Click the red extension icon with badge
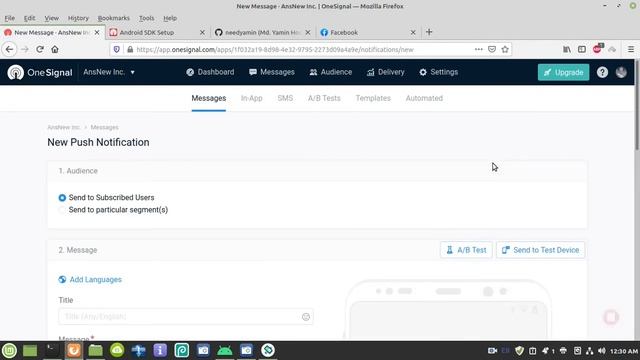The width and height of the screenshot is (640, 360). click(x=598, y=49)
